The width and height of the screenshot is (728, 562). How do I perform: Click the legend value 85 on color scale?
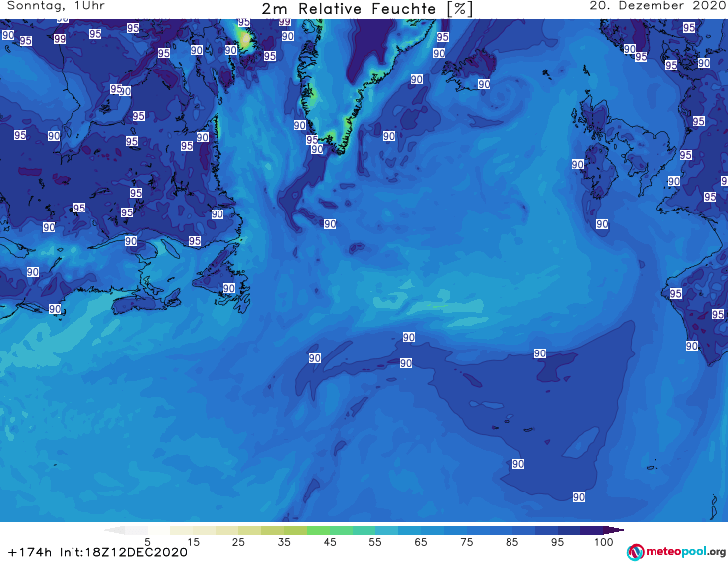(511, 542)
